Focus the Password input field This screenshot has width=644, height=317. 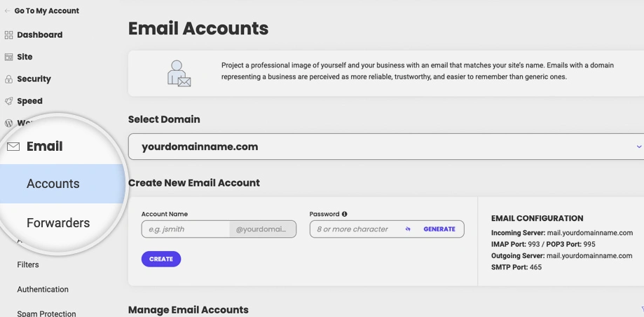click(357, 229)
